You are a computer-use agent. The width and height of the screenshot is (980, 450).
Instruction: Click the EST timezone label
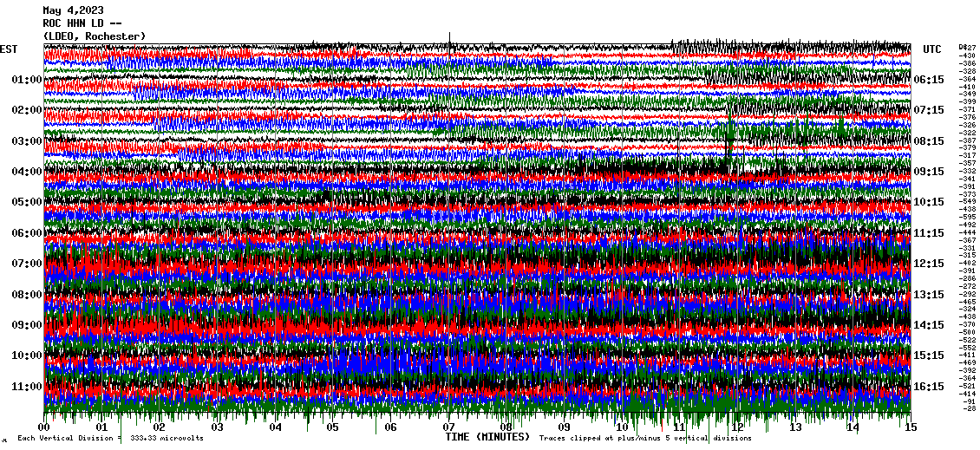pos(9,49)
